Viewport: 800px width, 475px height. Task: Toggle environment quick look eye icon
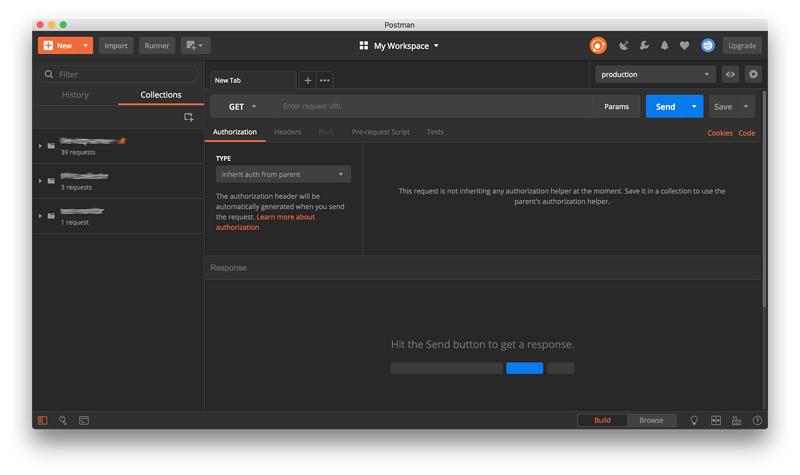pos(731,74)
